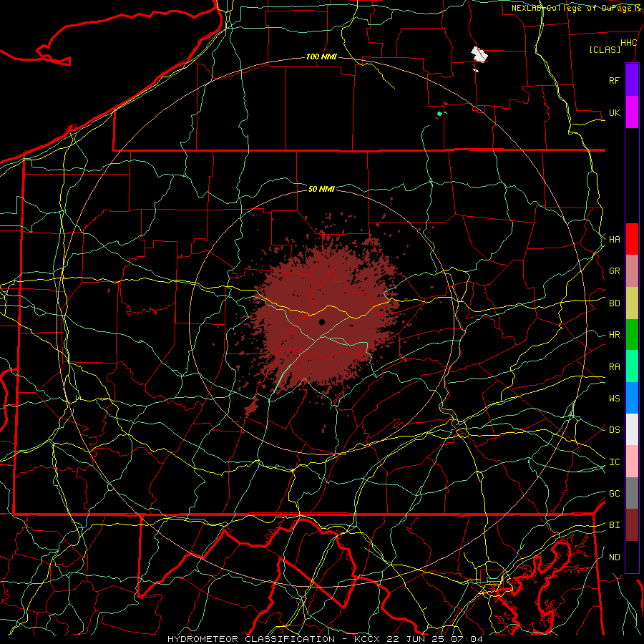
Task: Click the HYDROMETEOR CLASSIFICATION title text
Action: tap(251, 639)
